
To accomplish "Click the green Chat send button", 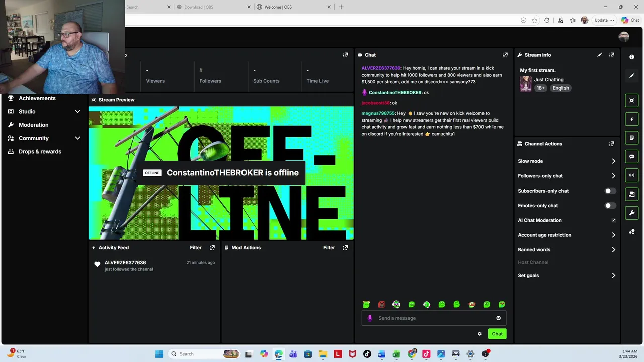I will 497,334.
